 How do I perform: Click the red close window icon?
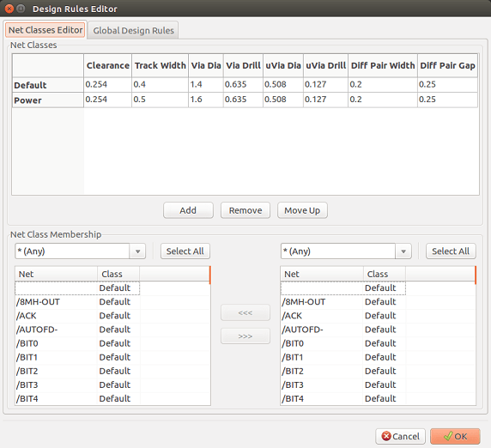tap(9, 9)
